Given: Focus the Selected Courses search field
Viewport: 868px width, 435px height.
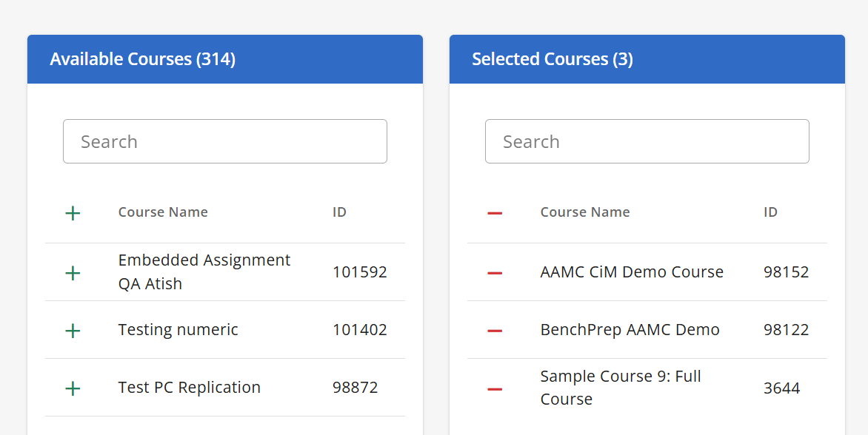Looking at the screenshot, I should (647, 141).
